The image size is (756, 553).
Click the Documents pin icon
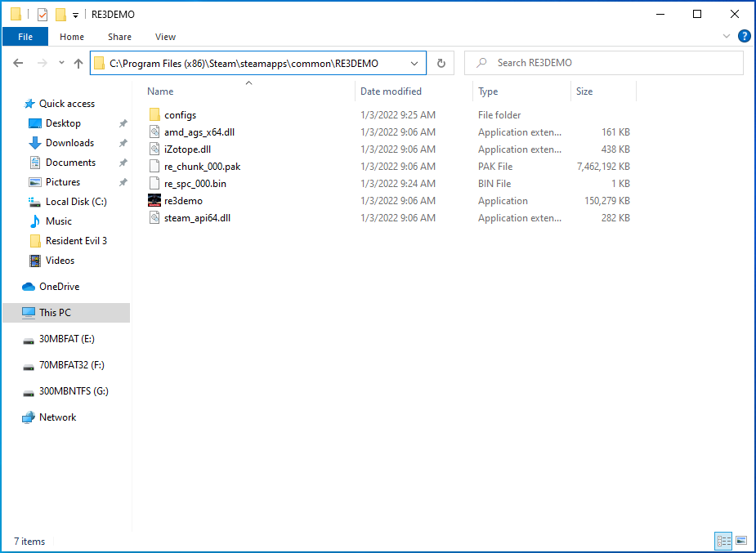click(123, 163)
